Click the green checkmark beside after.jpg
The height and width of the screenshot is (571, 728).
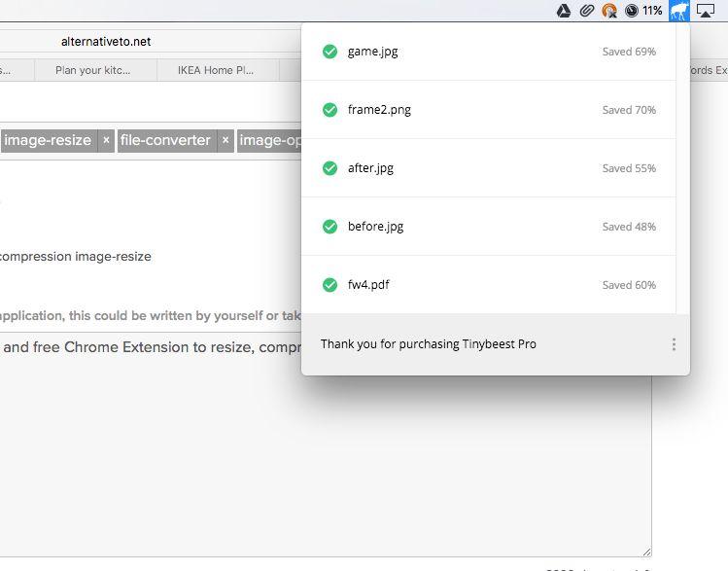click(x=330, y=168)
